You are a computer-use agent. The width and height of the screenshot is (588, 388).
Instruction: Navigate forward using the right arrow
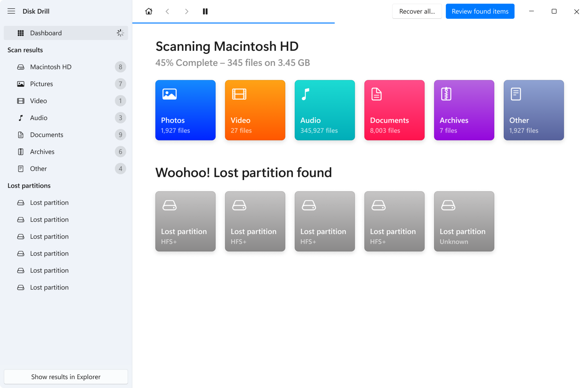click(x=187, y=11)
